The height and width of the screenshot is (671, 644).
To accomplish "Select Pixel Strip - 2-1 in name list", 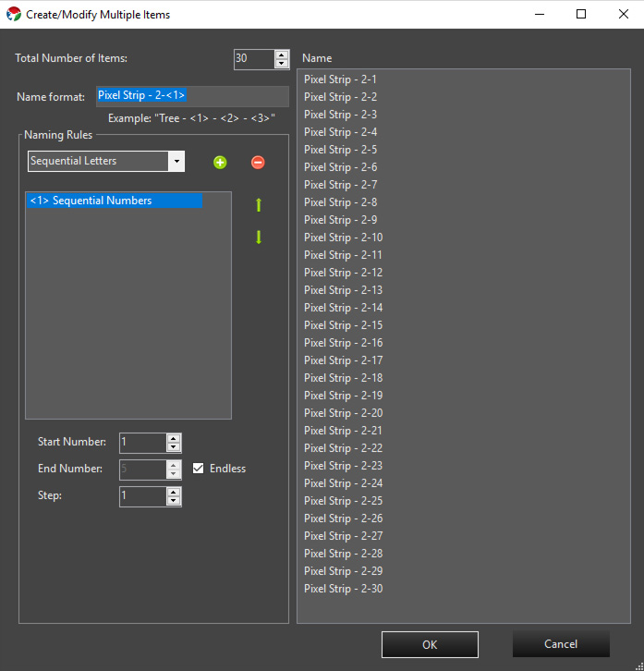I will tap(340, 79).
